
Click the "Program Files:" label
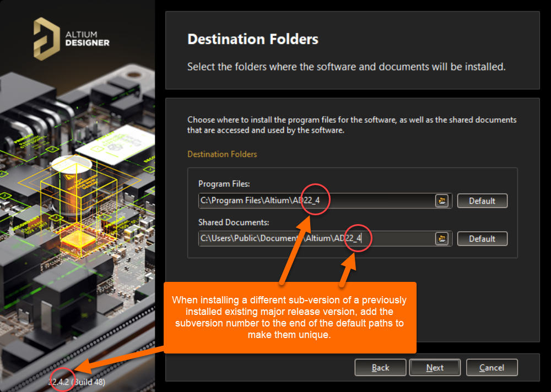coord(224,184)
